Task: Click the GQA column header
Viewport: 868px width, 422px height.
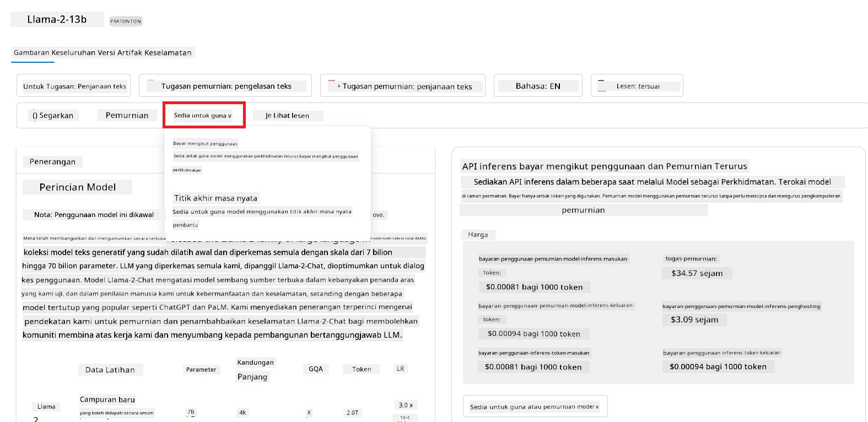Action: coord(316,369)
